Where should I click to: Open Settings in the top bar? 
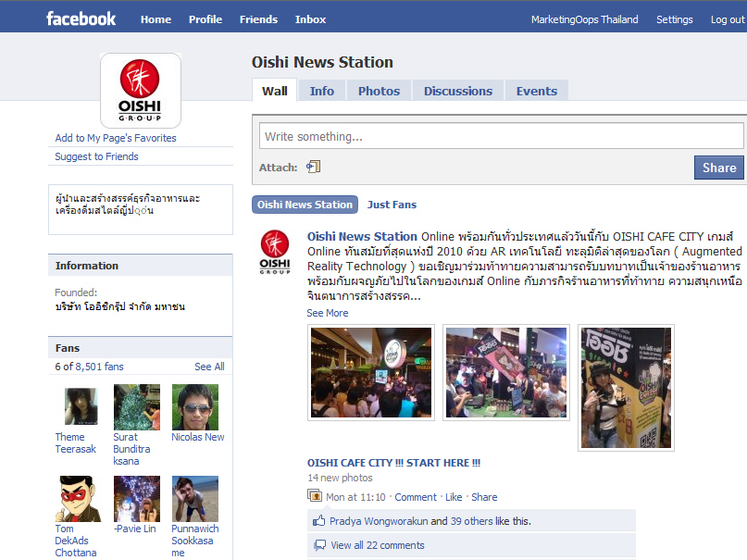point(674,19)
